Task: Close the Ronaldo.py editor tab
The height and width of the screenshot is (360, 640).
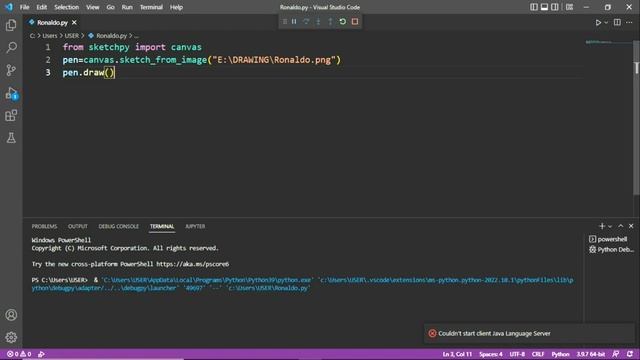Action: 74,22
